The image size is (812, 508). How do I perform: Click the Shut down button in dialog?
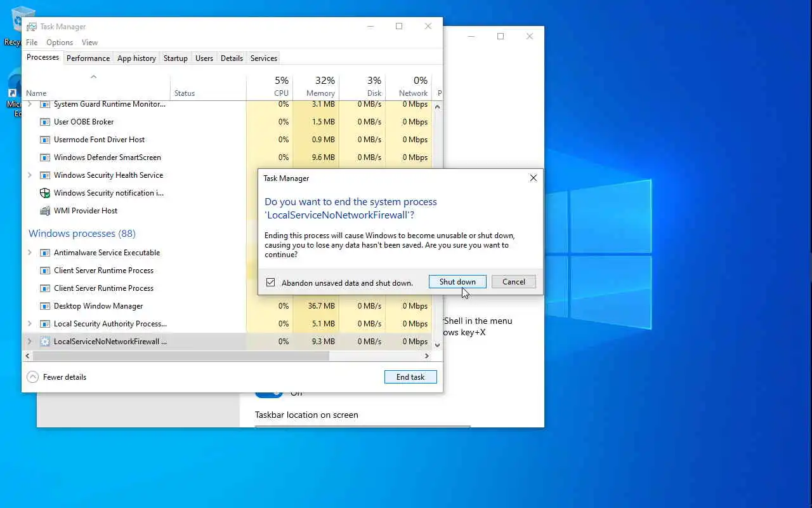click(x=457, y=282)
